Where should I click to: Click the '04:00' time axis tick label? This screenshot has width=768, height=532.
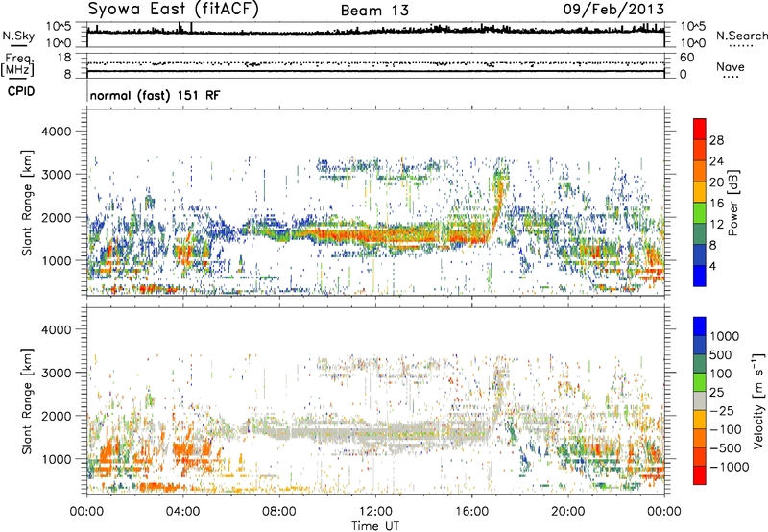pos(182,511)
